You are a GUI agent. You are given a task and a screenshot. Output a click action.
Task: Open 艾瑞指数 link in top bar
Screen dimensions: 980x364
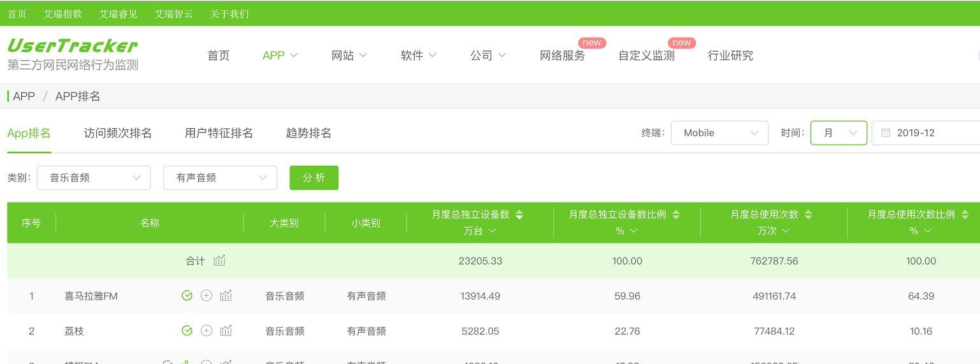pos(63,13)
